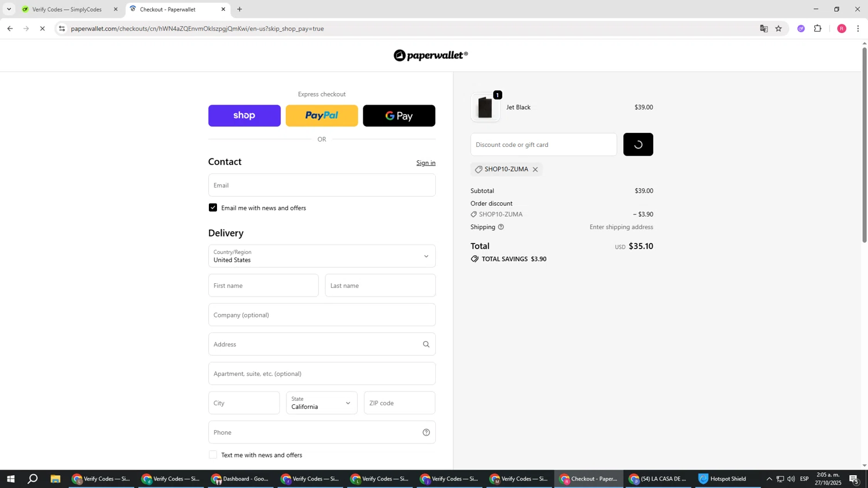The image size is (868, 488).
Task: Switch to the Dashboard - Goo... taskbar window
Action: click(x=241, y=479)
